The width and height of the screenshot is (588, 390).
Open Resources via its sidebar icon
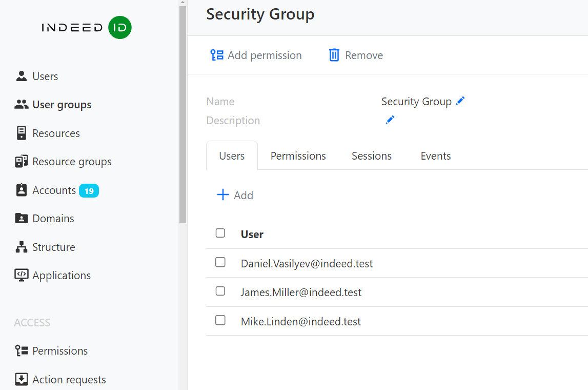pyautogui.click(x=21, y=133)
